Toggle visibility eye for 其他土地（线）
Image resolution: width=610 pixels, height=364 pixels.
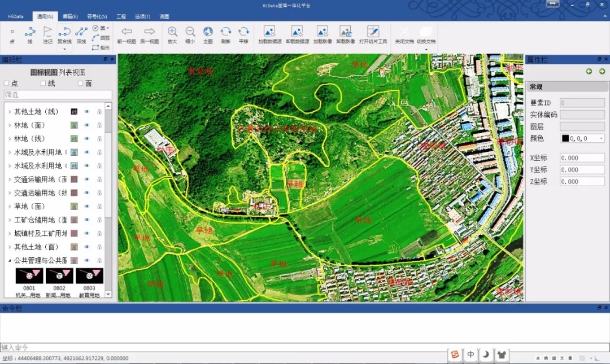(87, 112)
